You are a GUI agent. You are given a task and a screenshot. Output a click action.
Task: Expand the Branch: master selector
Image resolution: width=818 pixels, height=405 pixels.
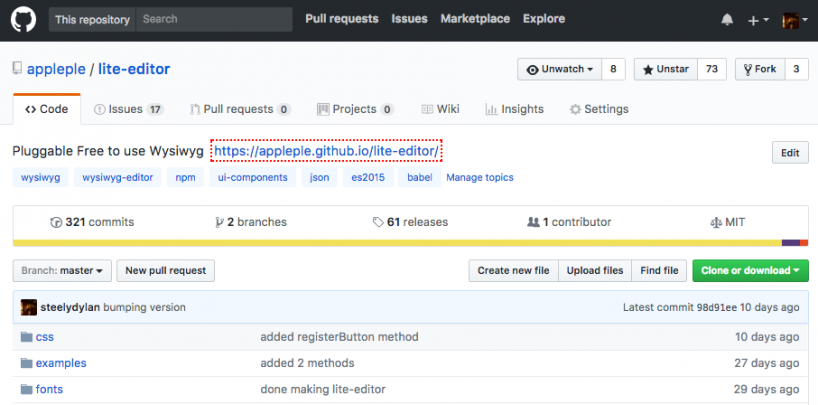click(x=62, y=270)
